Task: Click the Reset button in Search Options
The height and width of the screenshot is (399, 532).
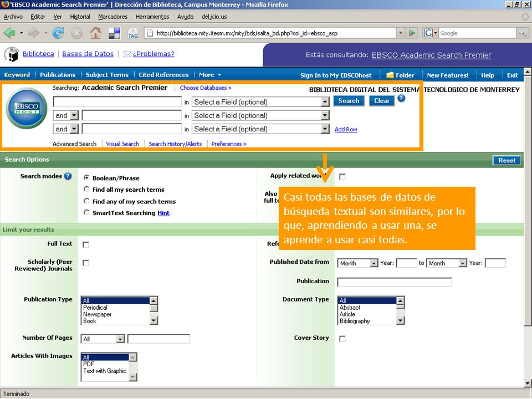Action: click(x=507, y=161)
